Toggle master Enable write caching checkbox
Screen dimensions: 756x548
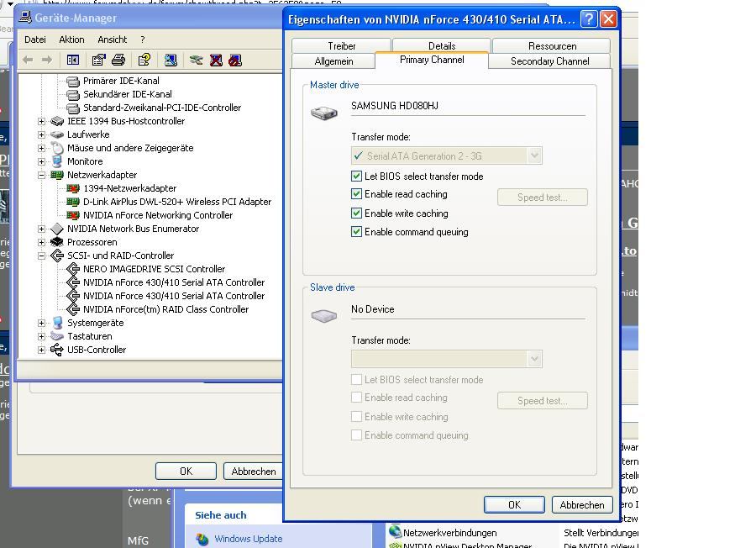coord(356,213)
